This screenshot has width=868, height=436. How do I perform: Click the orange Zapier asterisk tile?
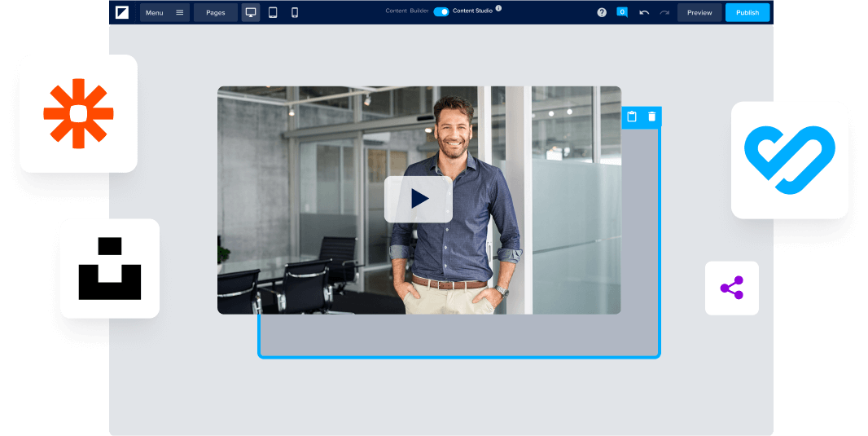(78, 113)
